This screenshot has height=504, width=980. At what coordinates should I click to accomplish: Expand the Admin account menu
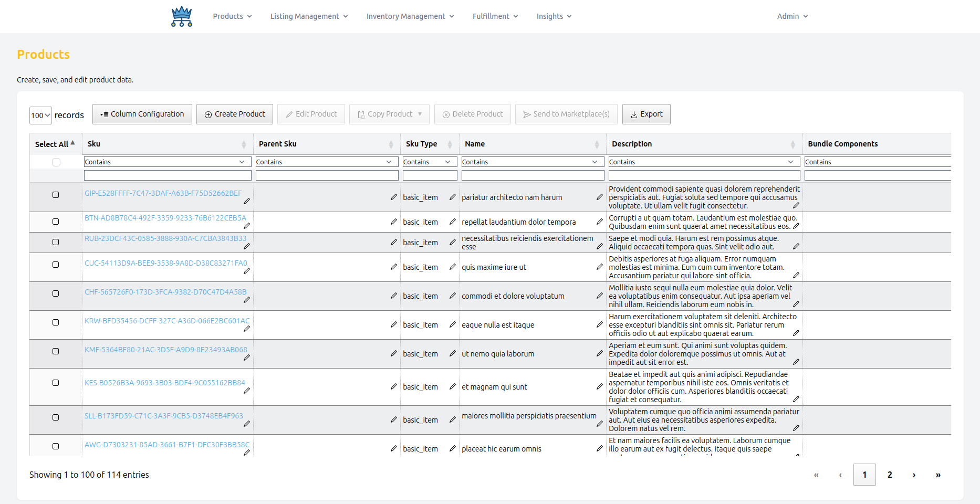pyautogui.click(x=793, y=16)
